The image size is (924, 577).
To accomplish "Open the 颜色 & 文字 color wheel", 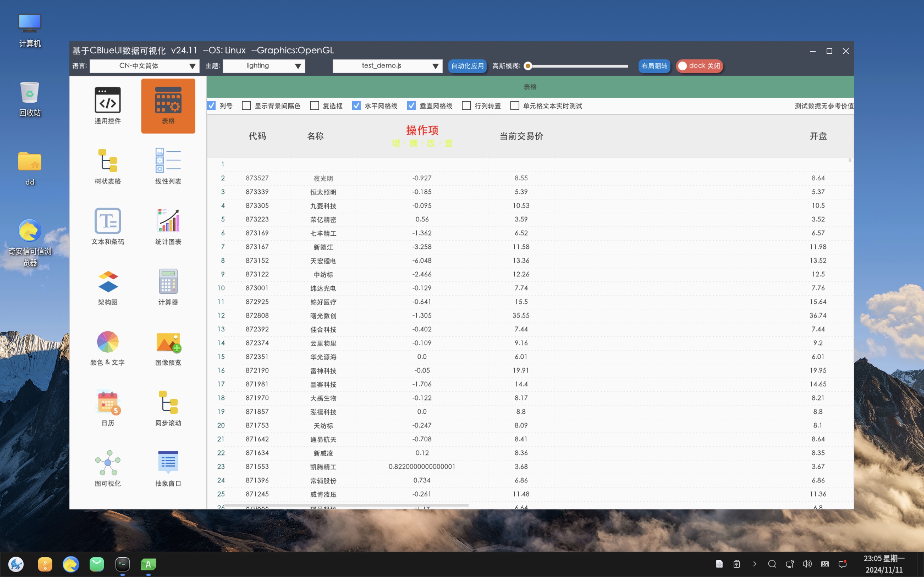I will [108, 342].
